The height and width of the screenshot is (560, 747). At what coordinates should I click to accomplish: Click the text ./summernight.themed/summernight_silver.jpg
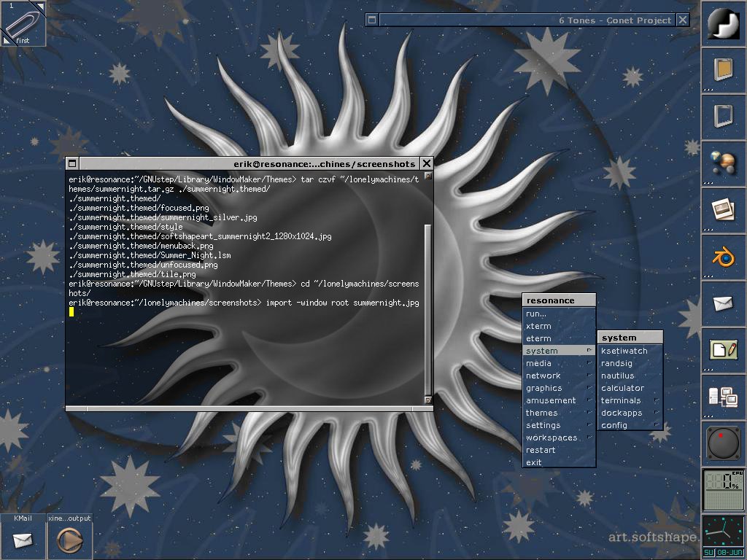pyautogui.click(x=163, y=217)
